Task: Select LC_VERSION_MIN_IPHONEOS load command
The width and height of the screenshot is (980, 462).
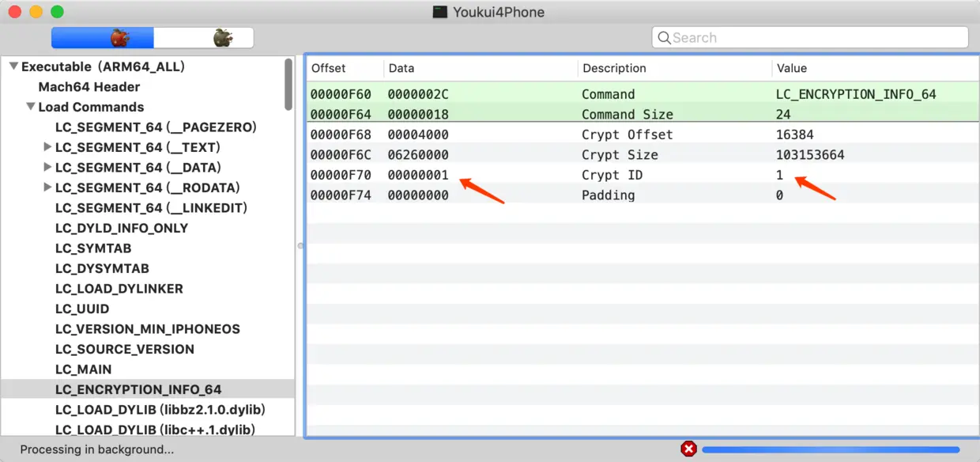Action: (147, 329)
